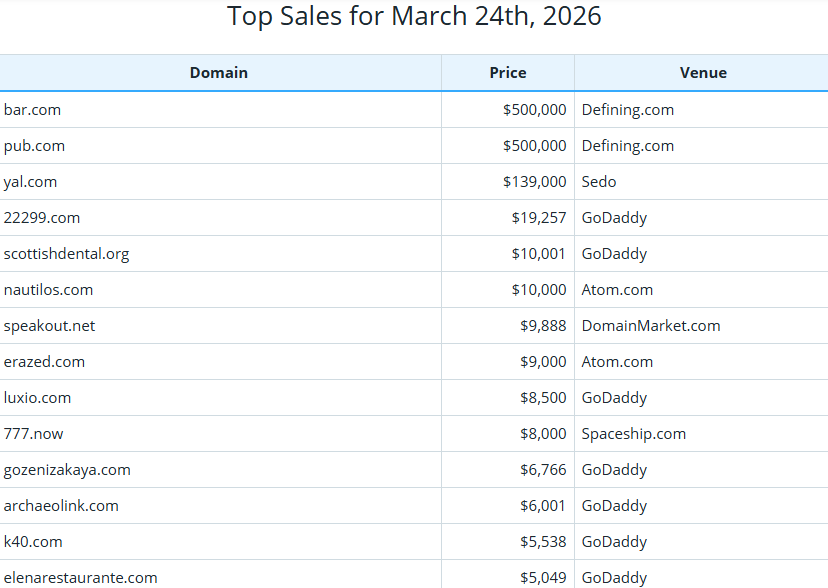Open scottishdental.org listing
This screenshot has height=588, width=828.
click(x=66, y=253)
